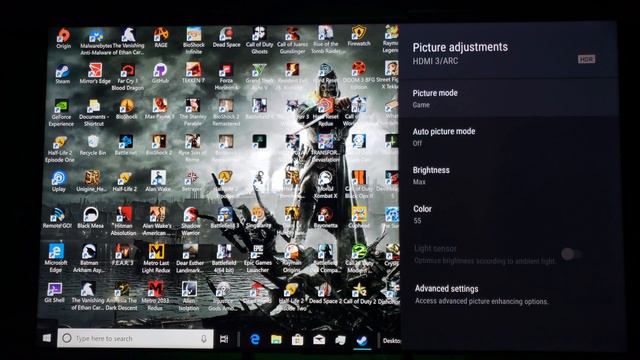Screen dimensions: 640x360
Task: Select the Dead Space 2 icon
Action: point(325,293)
